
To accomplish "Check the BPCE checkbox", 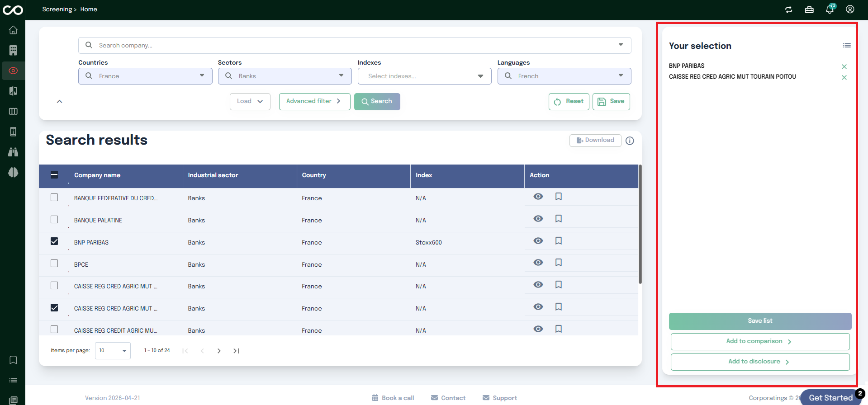I will pos(54,263).
